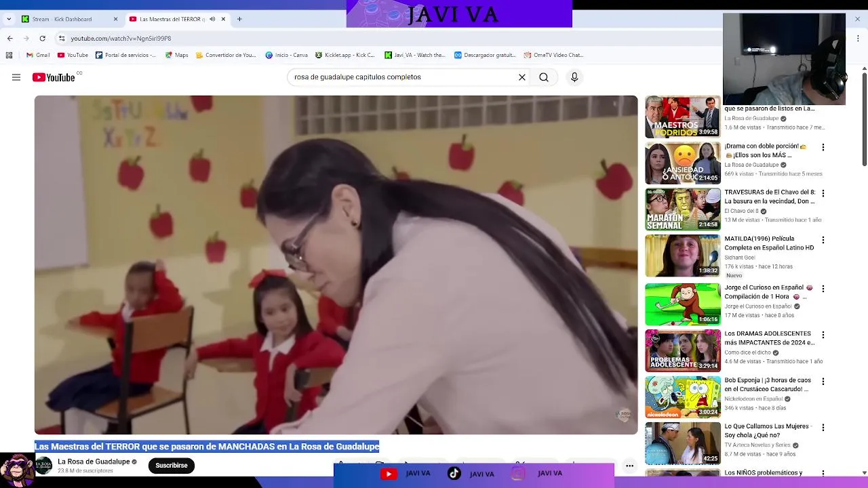Open the Maps bookmark

click(x=176, y=55)
